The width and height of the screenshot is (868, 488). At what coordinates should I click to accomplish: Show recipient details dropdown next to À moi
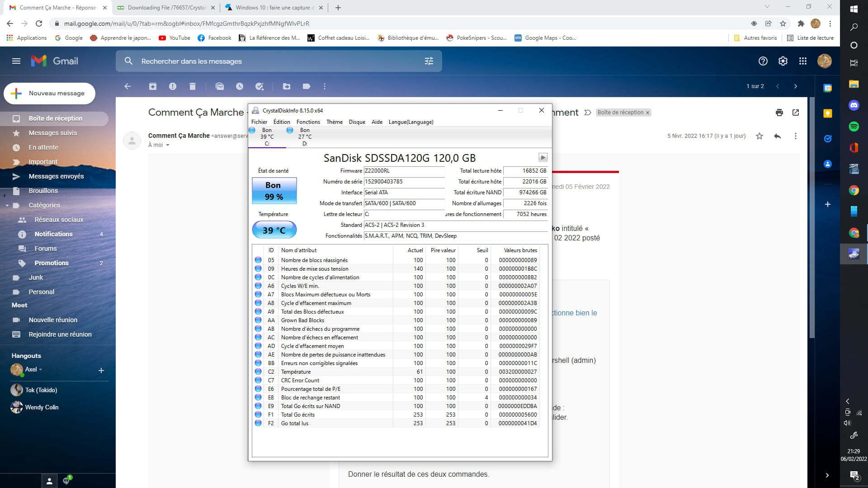pos(168,145)
